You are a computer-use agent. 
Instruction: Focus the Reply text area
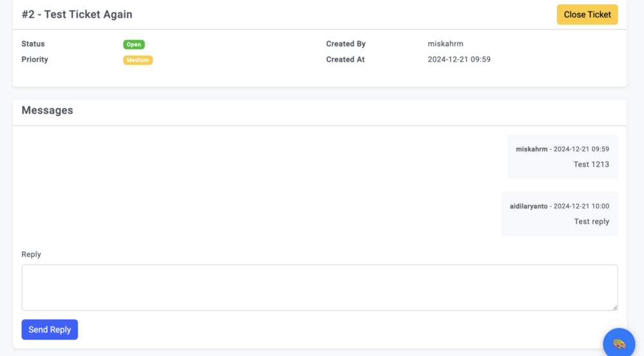(319, 287)
